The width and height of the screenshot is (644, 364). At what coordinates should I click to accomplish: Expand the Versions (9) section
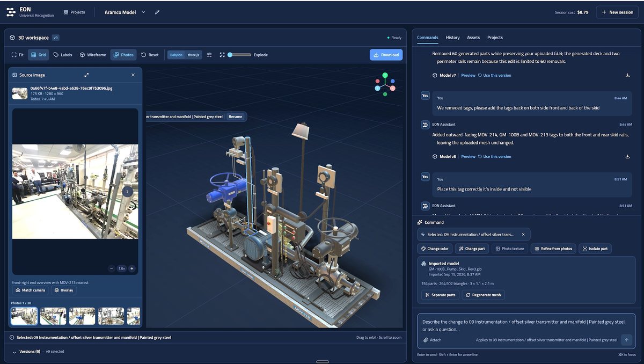click(26, 352)
